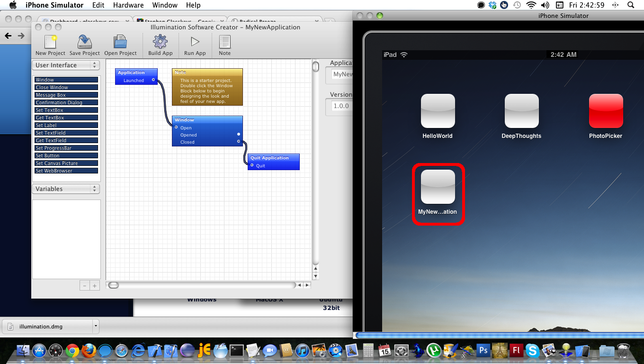Image resolution: width=644 pixels, height=364 pixels.
Task: Click the Version number text field
Action: 341,106
